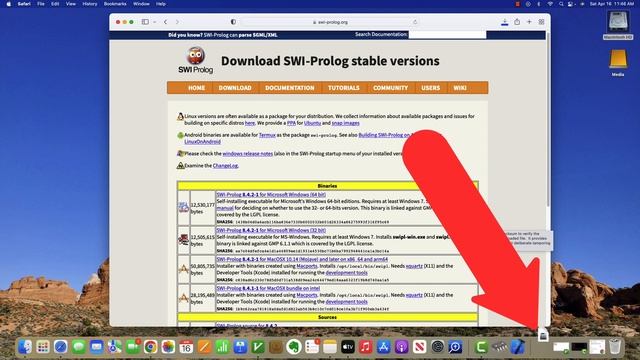This screenshot has height=360, width=640.
Task: Open the windows release notes link
Action: click(x=247, y=154)
